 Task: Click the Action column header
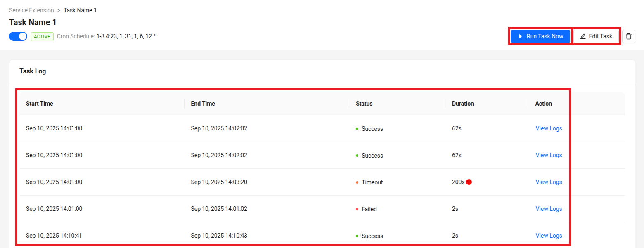(x=544, y=104)
